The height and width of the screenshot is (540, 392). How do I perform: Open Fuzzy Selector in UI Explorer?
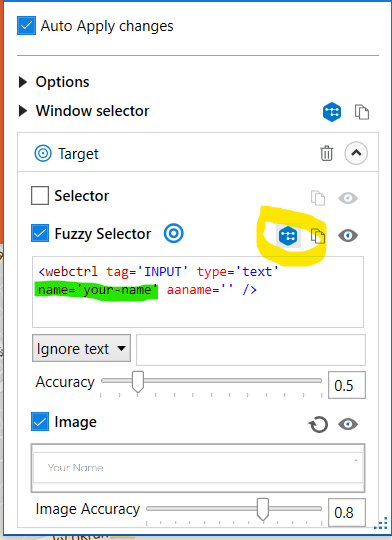point(288,236)
